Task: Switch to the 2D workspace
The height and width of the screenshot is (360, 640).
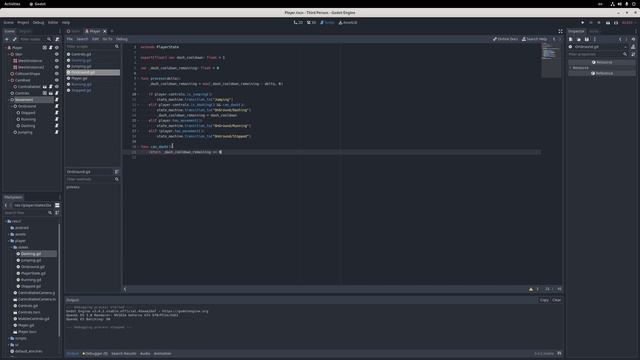Action: click(298, 22)
